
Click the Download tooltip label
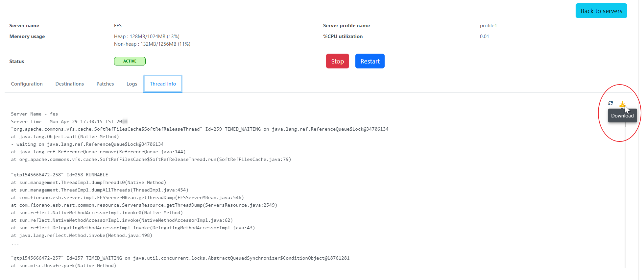(x=622, y=116)
